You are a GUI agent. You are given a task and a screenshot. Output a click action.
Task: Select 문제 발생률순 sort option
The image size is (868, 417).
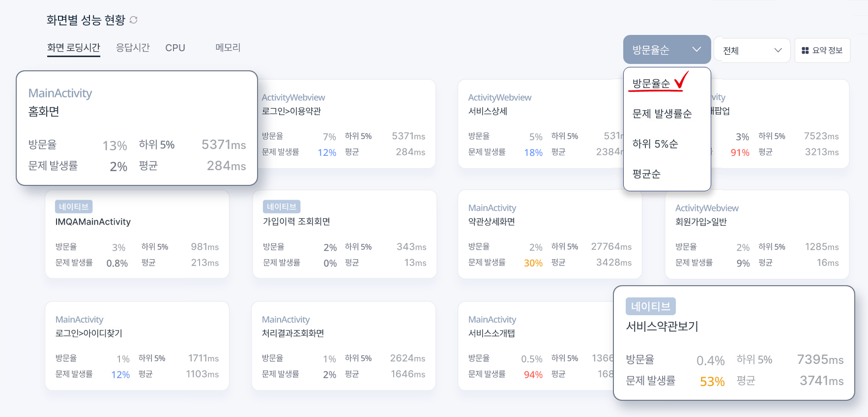pos(662,114)
